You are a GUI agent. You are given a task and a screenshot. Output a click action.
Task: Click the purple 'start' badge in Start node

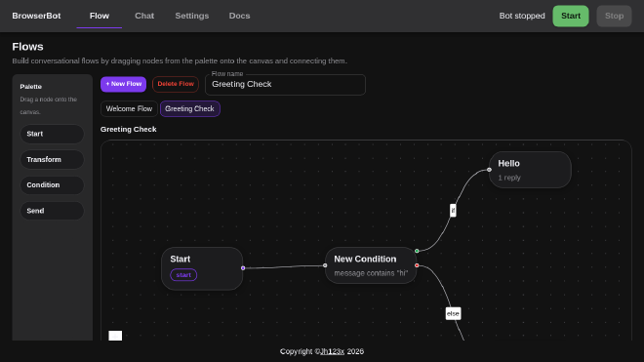click(183, 275)
